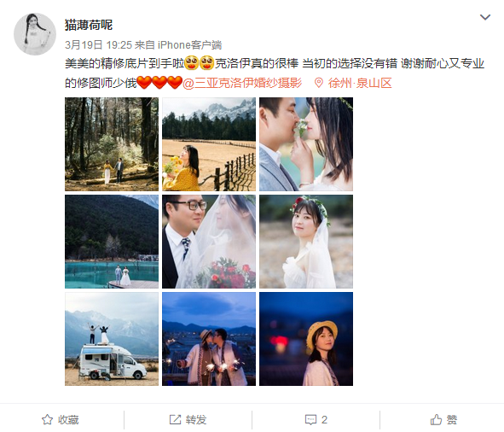This screenshot has width=504, height=432.
Task: Open the camper van mountain photo
Action: [112, 339]
